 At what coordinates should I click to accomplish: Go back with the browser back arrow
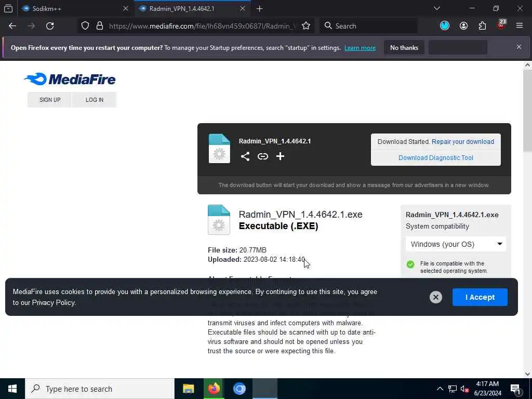[x=12, y=26]
